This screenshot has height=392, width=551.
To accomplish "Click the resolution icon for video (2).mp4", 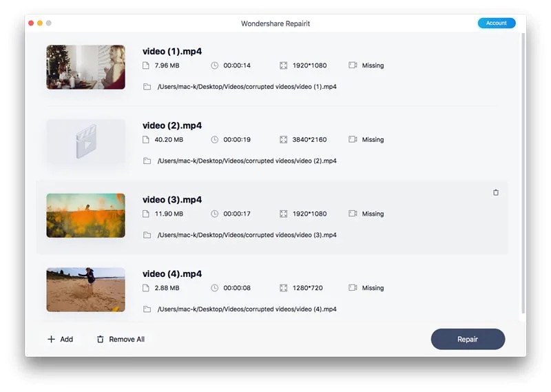I will click(283, 140).
